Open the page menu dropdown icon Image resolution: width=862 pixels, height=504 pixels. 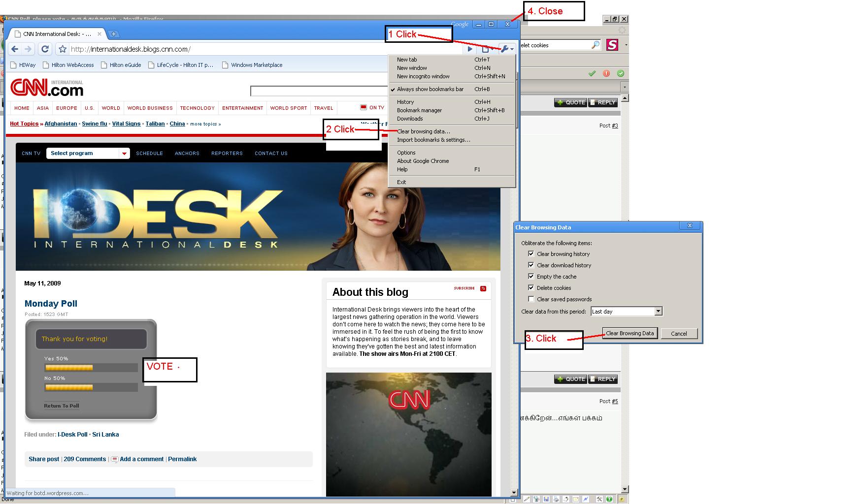(487, 49)
